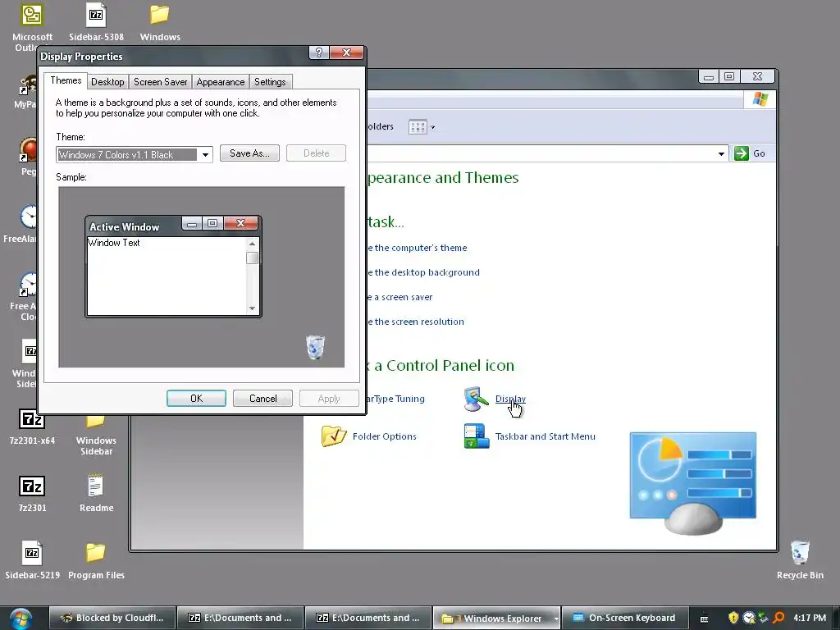Open the Views toolbar button
The height and width of the screenshot is (630, 840).
click(418, 127)
